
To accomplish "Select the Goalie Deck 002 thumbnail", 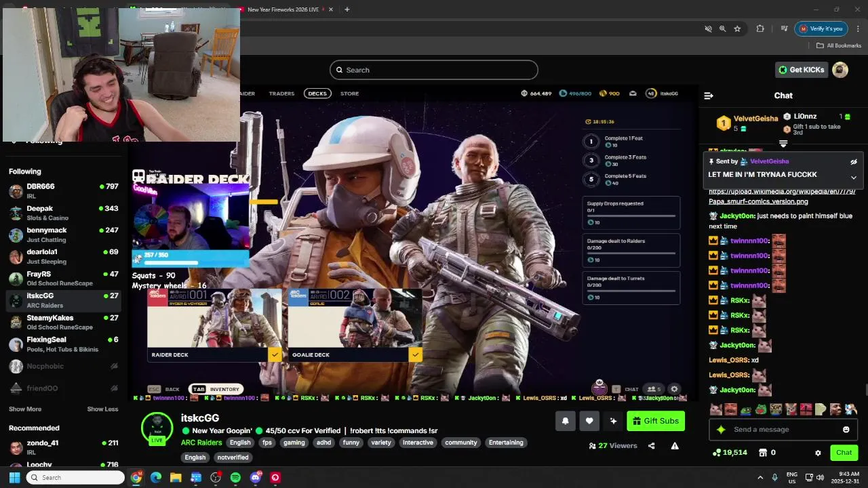I will [x=355, y=318].
